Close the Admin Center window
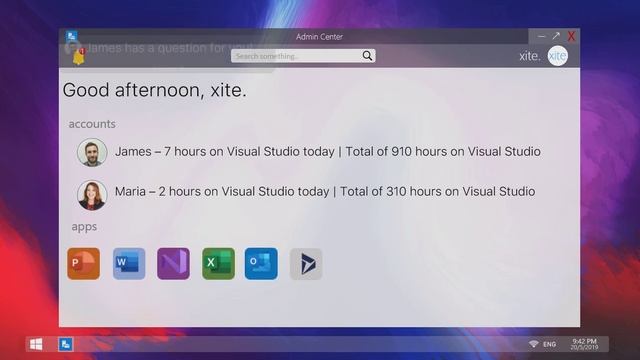 [x=571, y=36]
